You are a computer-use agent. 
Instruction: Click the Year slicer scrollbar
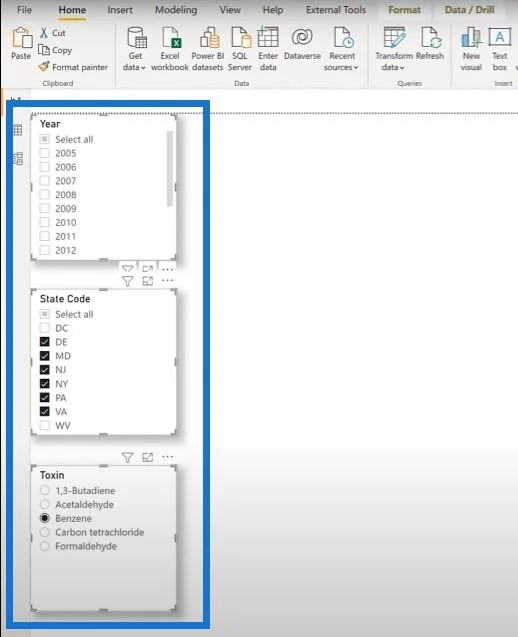[169, 169]
